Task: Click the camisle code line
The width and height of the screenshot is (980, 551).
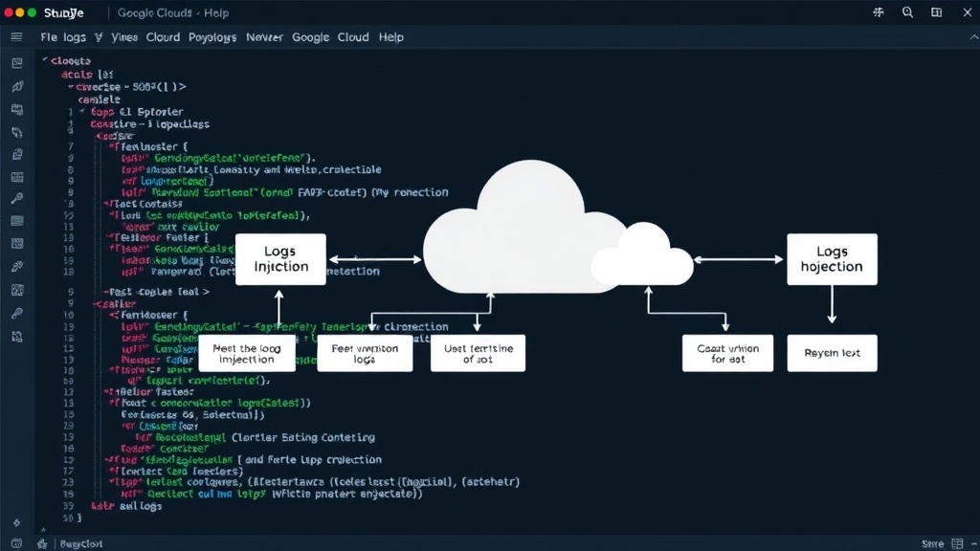Action: click(99, 99)
